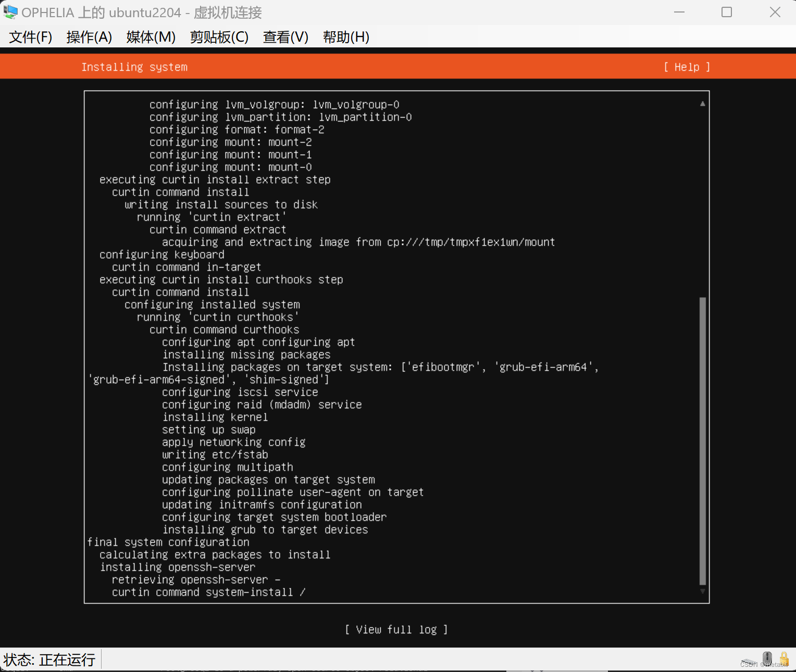Open the 媒体(M) menu

coord(151,37)
